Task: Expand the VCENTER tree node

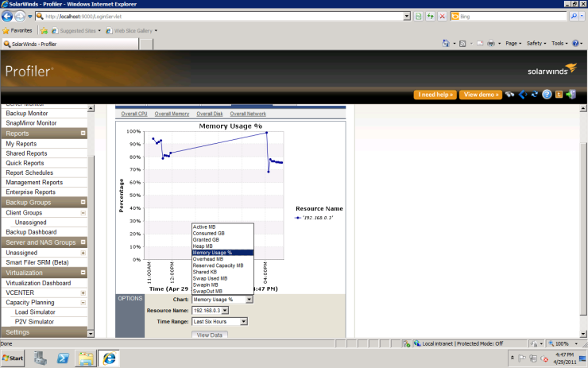Action: [83, 293]
